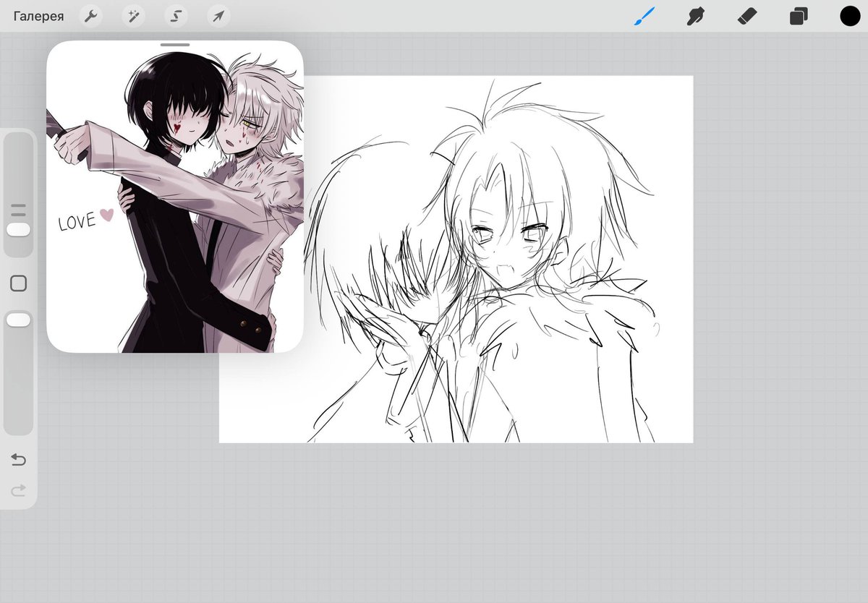Viewport: 868px width, 603px height.
Task: Undo the last stroke
Action: 19,460
